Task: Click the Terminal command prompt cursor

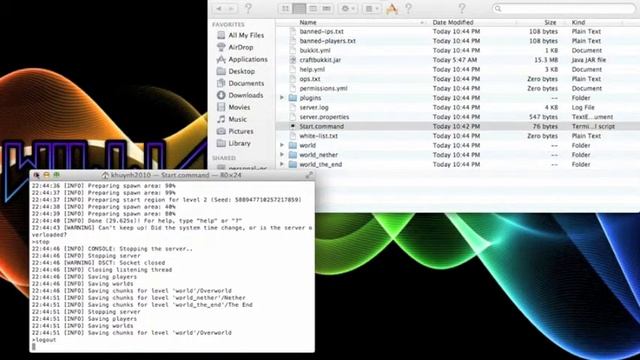Action: point(33,347)
